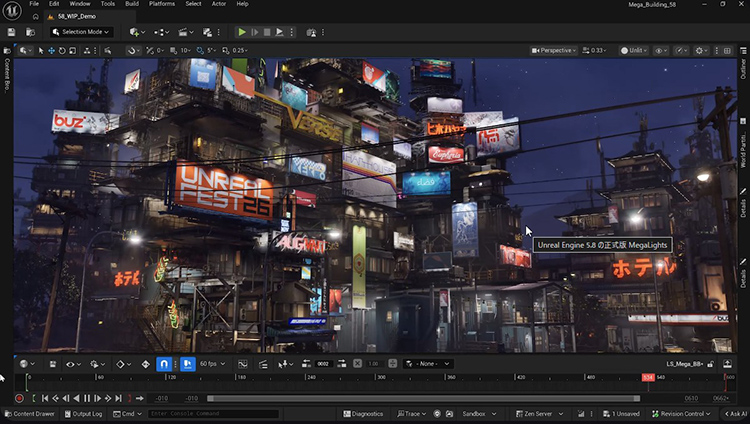This screenshot has height=424, width=750.
Task: Pause Sequencer playback
Action: (x=87, y=398)
